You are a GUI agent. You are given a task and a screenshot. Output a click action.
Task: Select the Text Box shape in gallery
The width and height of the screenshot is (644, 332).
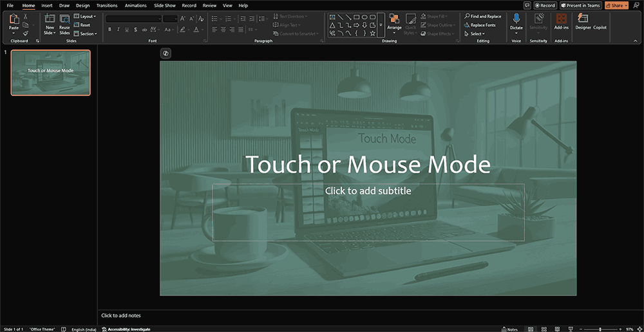coord(332,17)
